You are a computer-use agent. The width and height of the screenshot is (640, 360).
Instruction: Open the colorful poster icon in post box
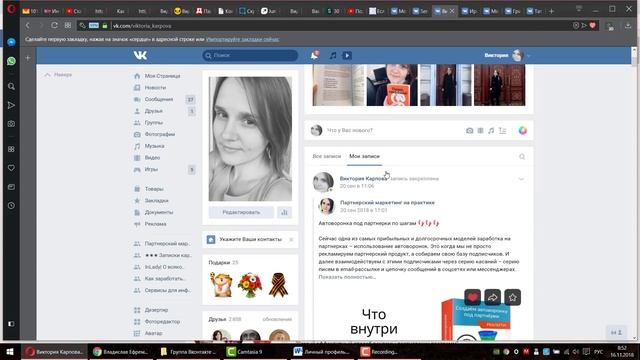[522, 131]
